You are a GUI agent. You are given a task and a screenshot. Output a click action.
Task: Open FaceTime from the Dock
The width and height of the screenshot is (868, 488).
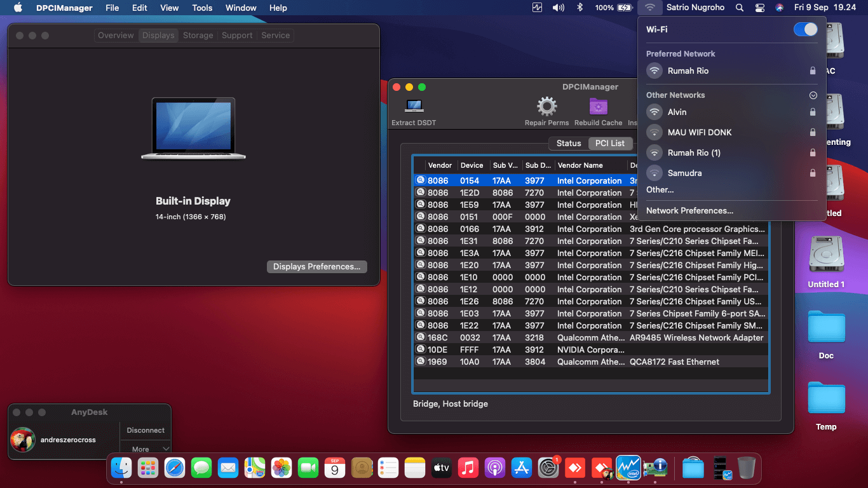pyautogui.click(x=308, y=468)
